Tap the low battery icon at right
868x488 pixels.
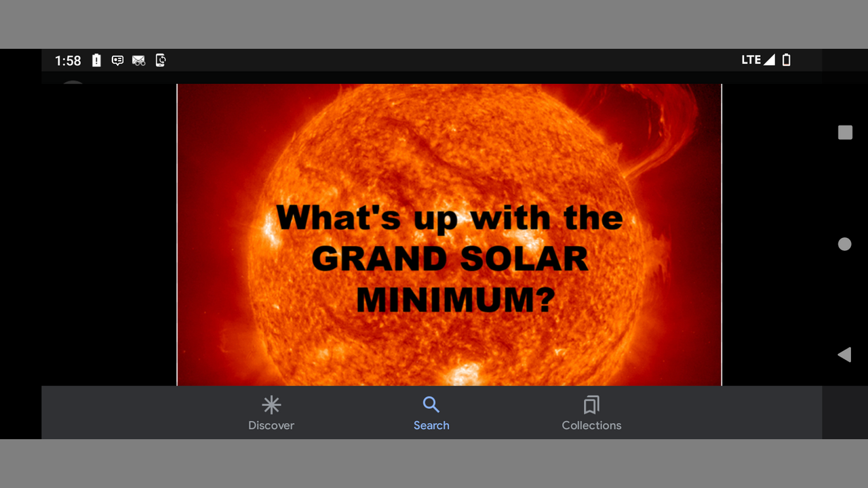787,60
